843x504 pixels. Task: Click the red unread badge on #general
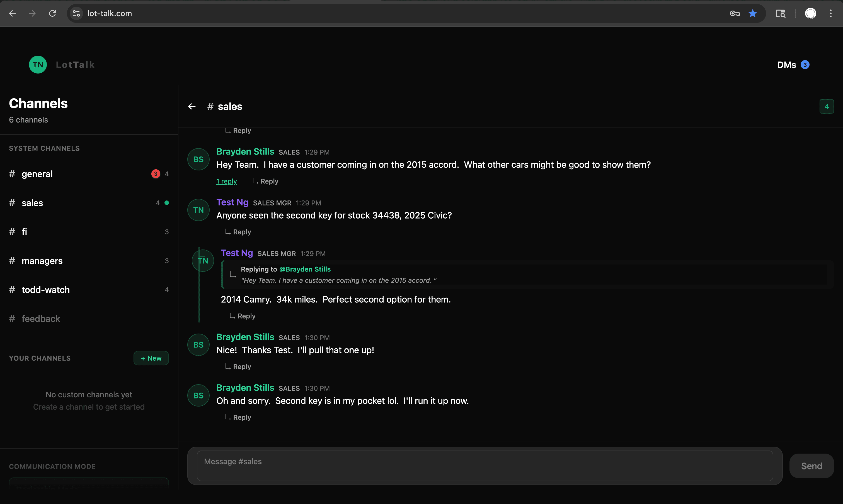[x=156, y=173]
